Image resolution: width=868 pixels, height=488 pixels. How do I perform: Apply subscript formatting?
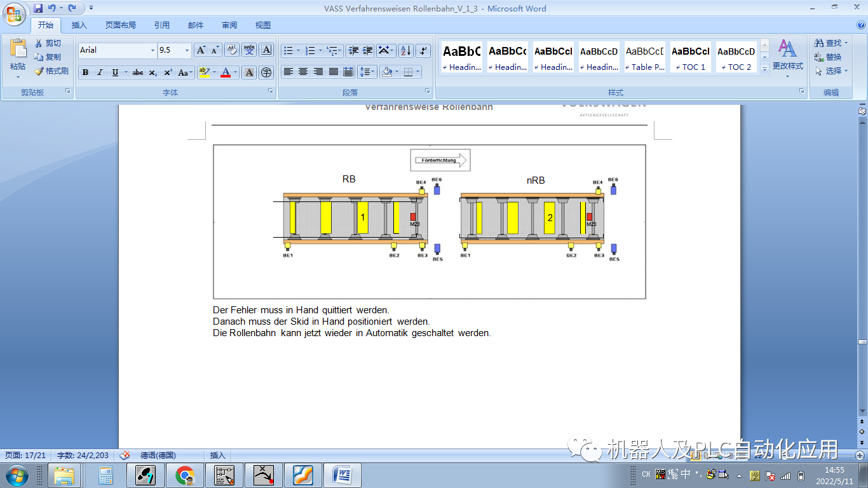tap(153, 72)
